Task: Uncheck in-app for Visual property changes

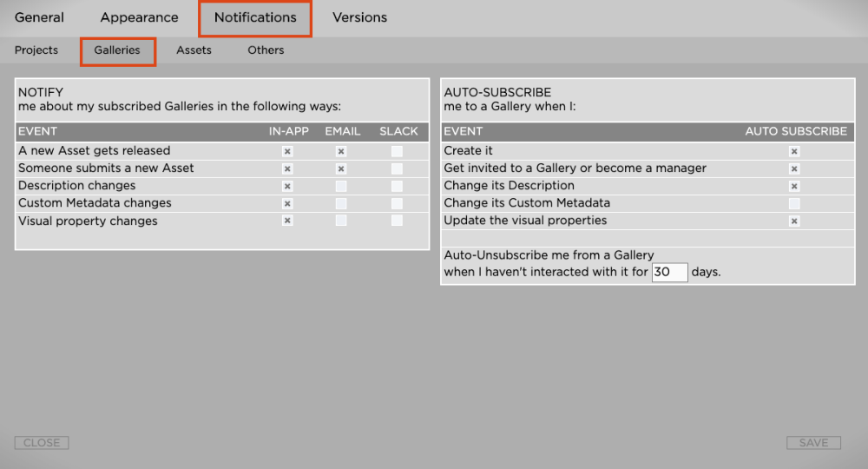Action: (x=287, y=221)
